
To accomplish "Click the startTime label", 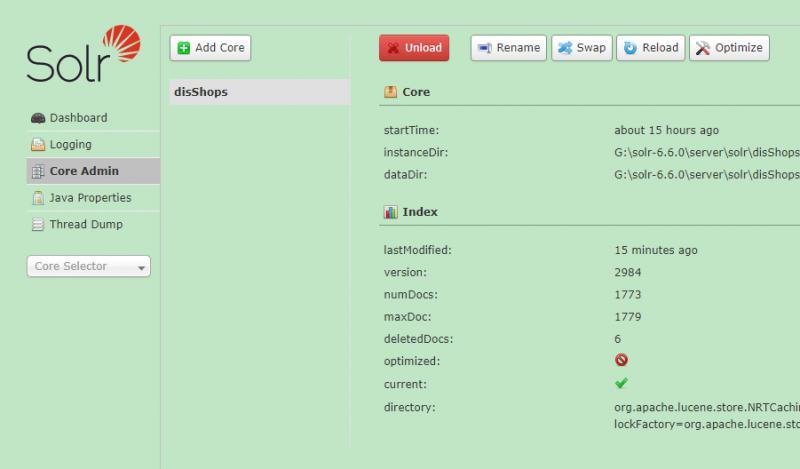I will (x=411, y=130).
